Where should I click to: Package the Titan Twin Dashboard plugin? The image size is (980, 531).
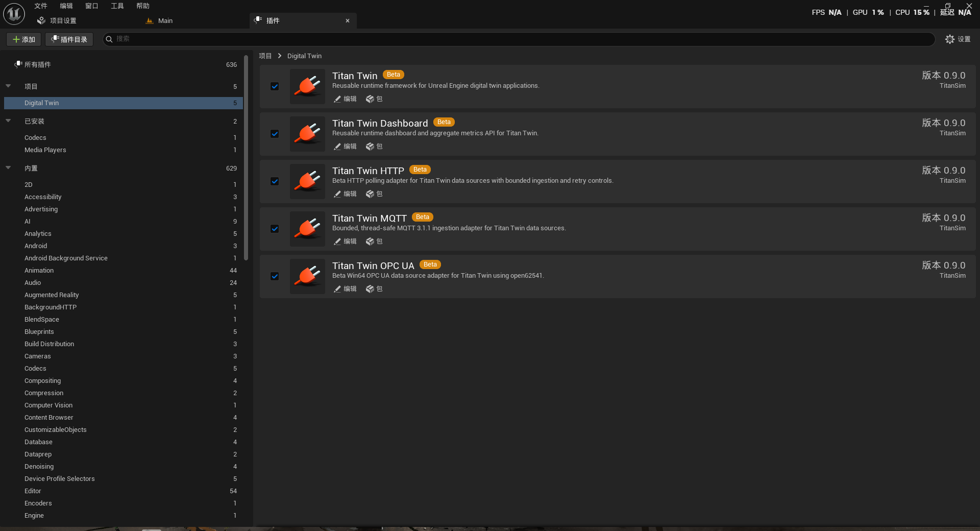pyautogui.click(x=374, y=147)
